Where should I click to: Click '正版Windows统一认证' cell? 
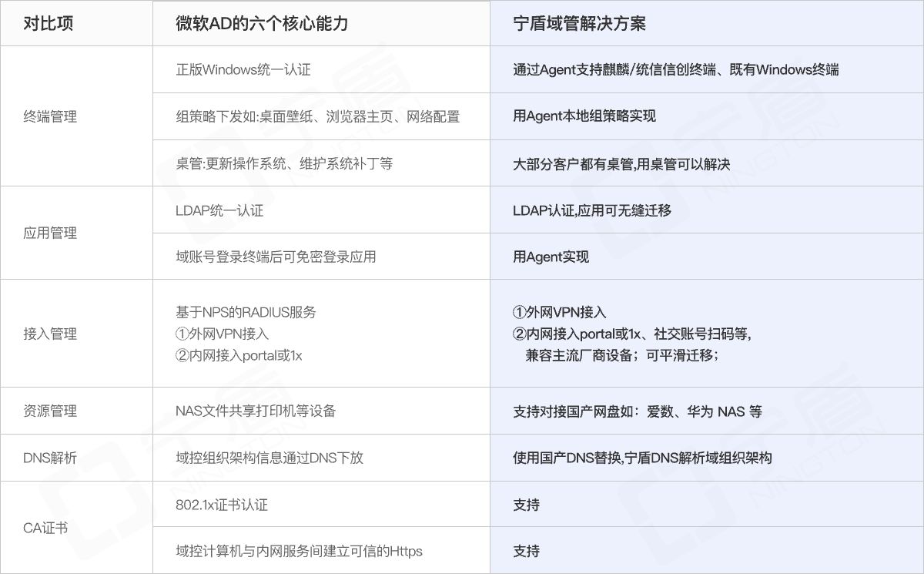click(x=321, y=69)
